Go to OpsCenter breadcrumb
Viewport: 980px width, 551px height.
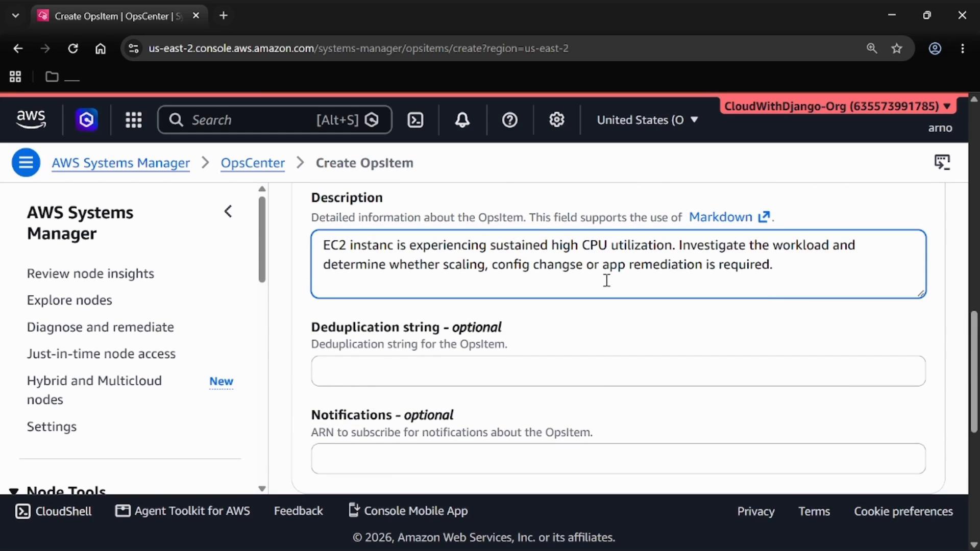coord(253,163)
